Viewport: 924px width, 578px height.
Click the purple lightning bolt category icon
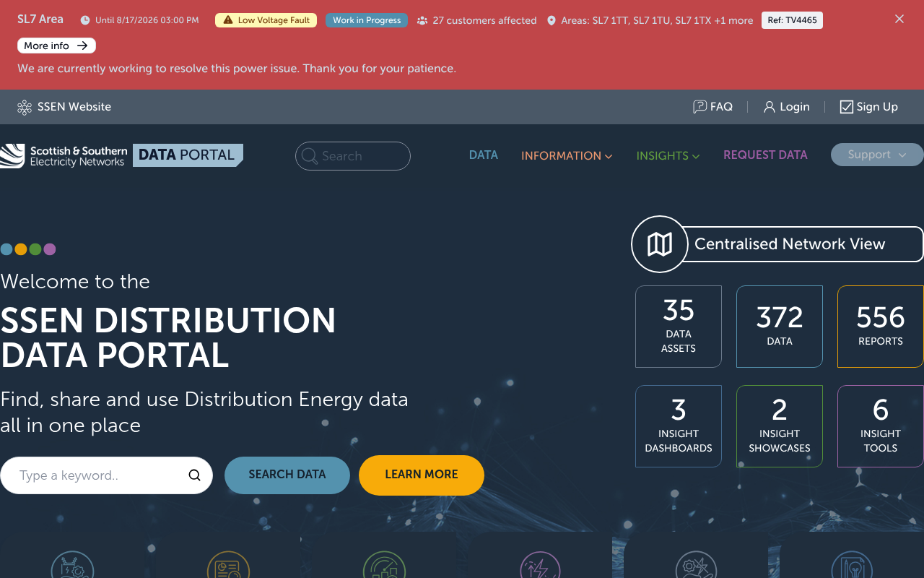point(540,565)
